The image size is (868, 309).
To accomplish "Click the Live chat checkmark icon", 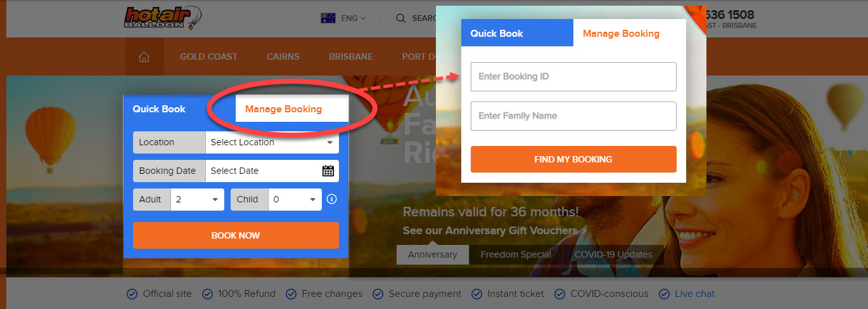I will point(665,294).
